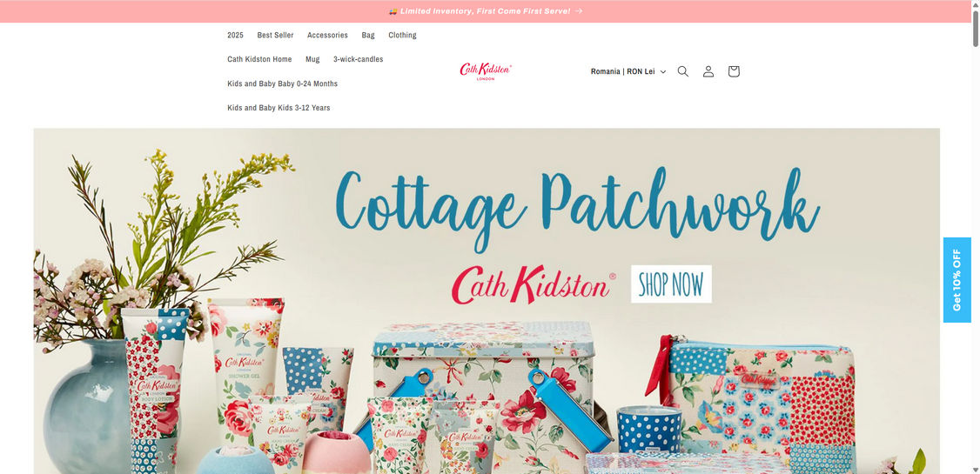Click the account login person icon

click(708, 71)
